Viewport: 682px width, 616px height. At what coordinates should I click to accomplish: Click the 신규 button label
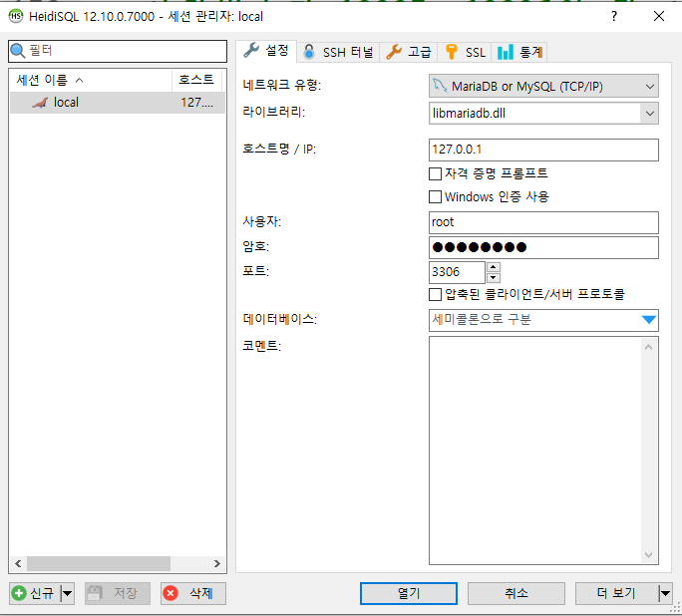pos(42,593)
